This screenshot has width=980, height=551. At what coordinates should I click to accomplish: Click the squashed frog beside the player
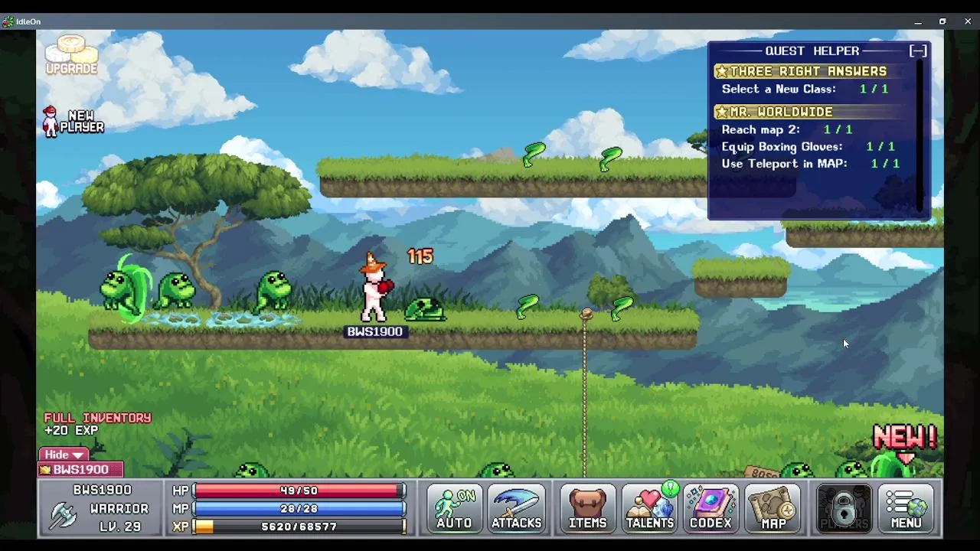(425, 309)
